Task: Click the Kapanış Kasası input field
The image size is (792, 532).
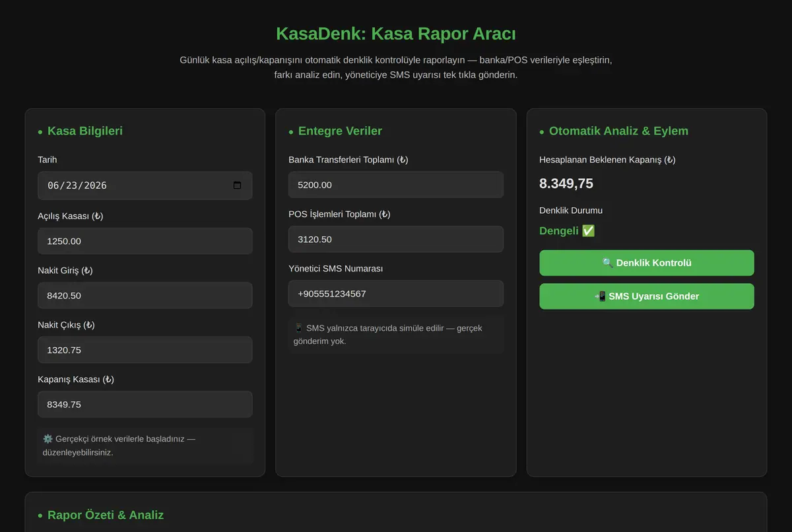Action: point(145,405)
